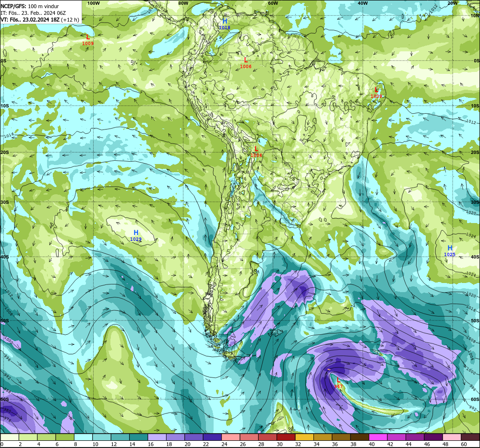Click the legend value '40'
This screenshot has height=448, width=480.
(372, 444)
